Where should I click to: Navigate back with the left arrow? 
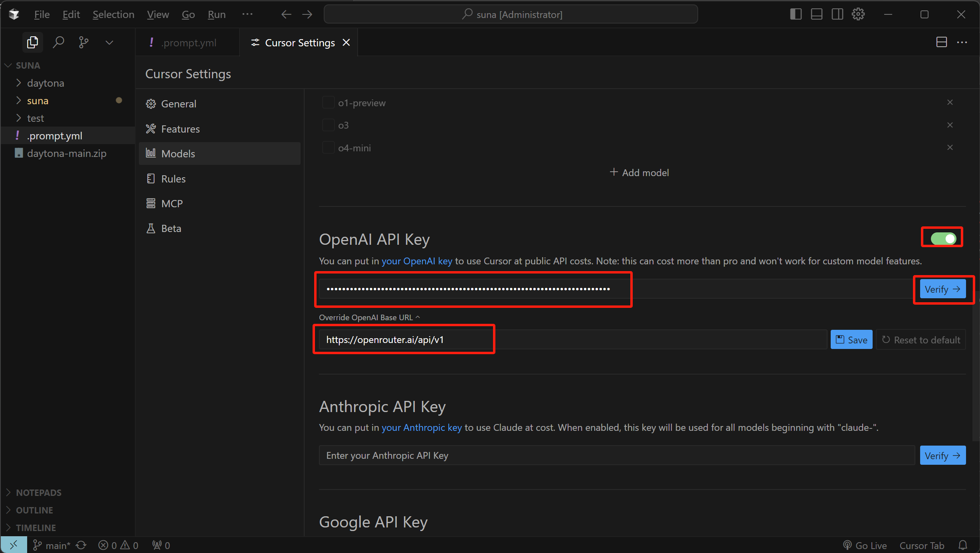click(286, 14)
